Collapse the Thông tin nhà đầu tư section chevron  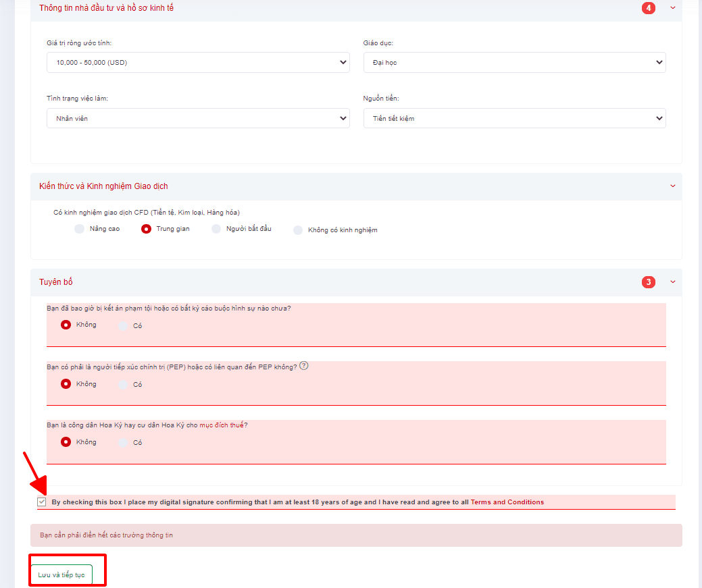(x=672, y=7)
